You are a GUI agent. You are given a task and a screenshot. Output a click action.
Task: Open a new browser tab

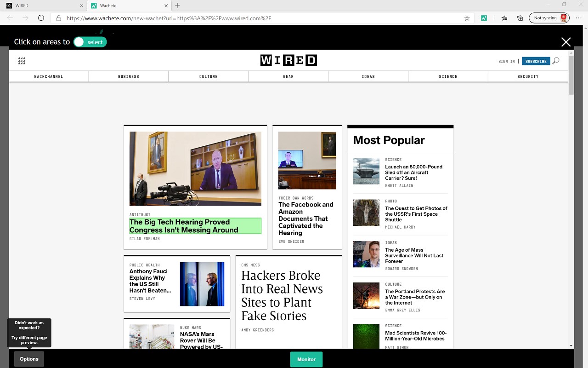click(x=177, y=6)
